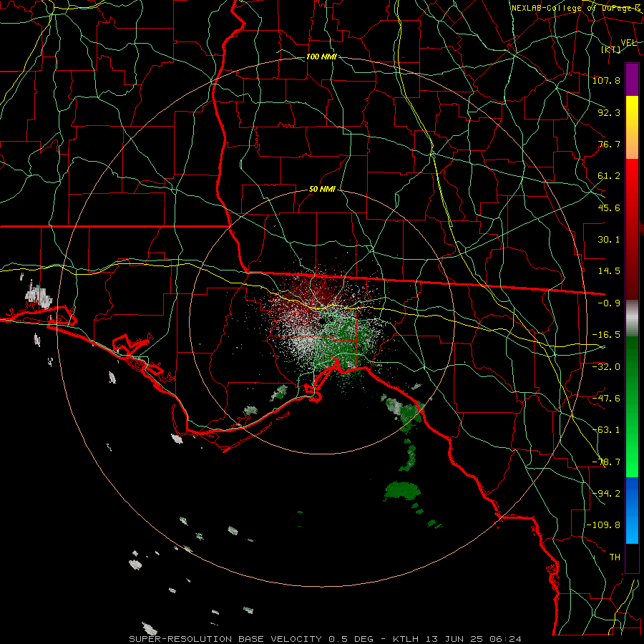
Task: Click the "06:24" timestamp
Action: click(504, 639)
